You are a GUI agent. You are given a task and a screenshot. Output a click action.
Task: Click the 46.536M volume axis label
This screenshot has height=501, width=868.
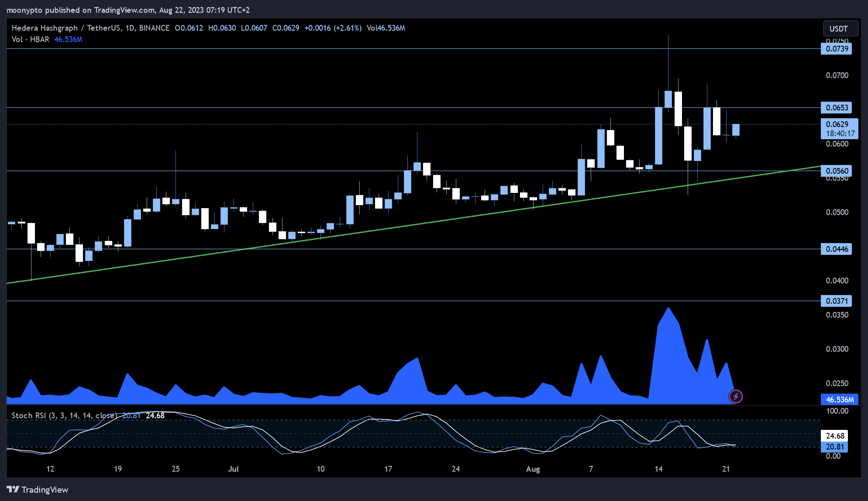point(840,399)
